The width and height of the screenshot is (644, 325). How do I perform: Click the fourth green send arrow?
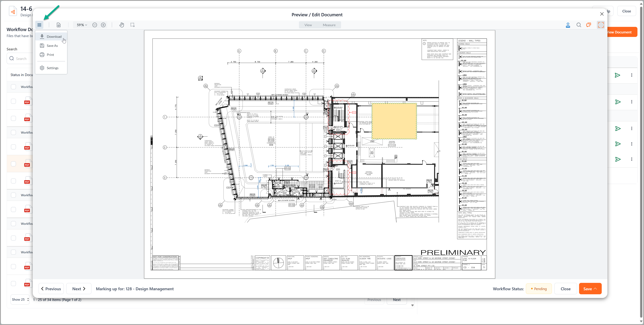(618, 144)
